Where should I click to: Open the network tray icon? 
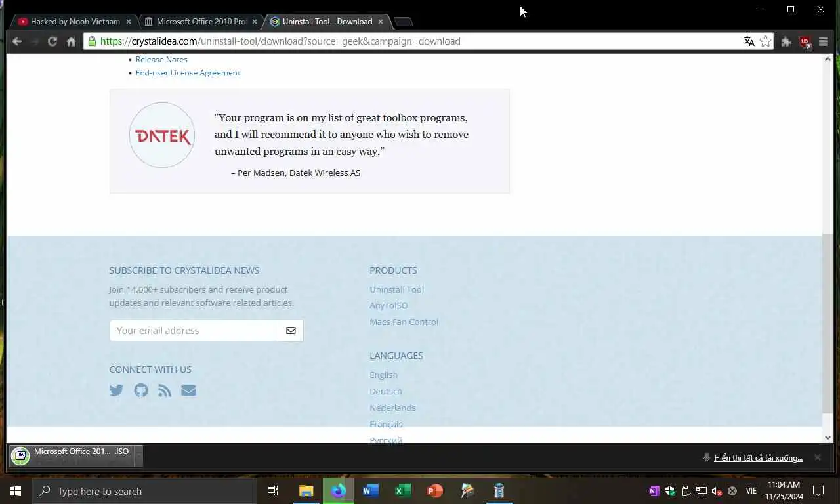coord(702,491)
